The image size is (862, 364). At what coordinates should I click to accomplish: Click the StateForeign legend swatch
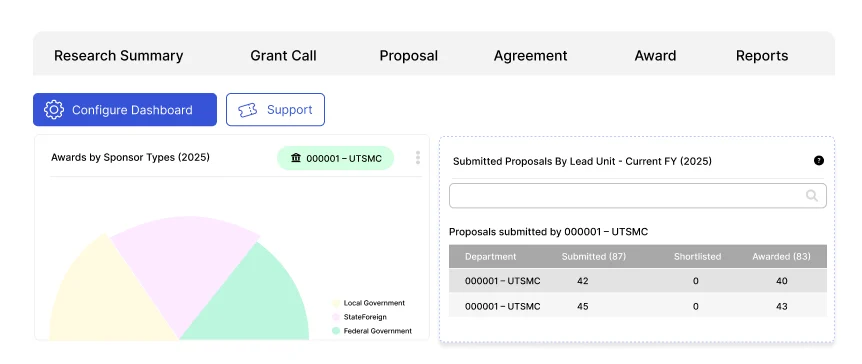point(335,317)
